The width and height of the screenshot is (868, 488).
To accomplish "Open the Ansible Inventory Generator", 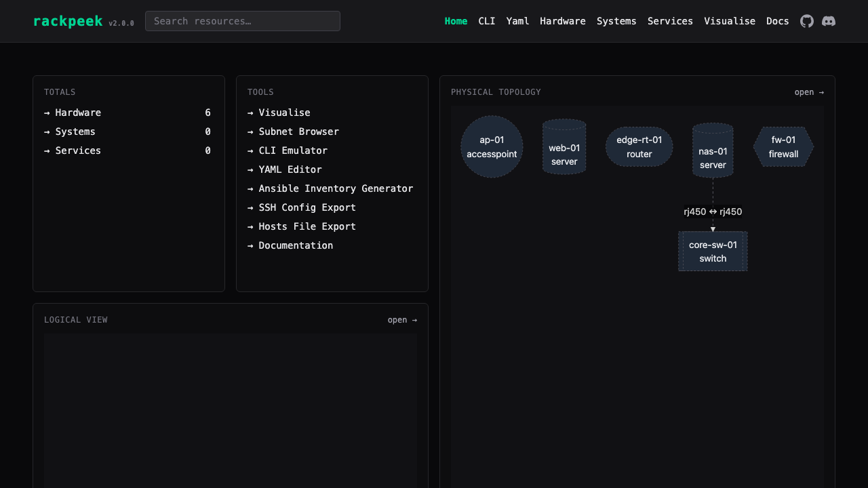I will 330,188.
